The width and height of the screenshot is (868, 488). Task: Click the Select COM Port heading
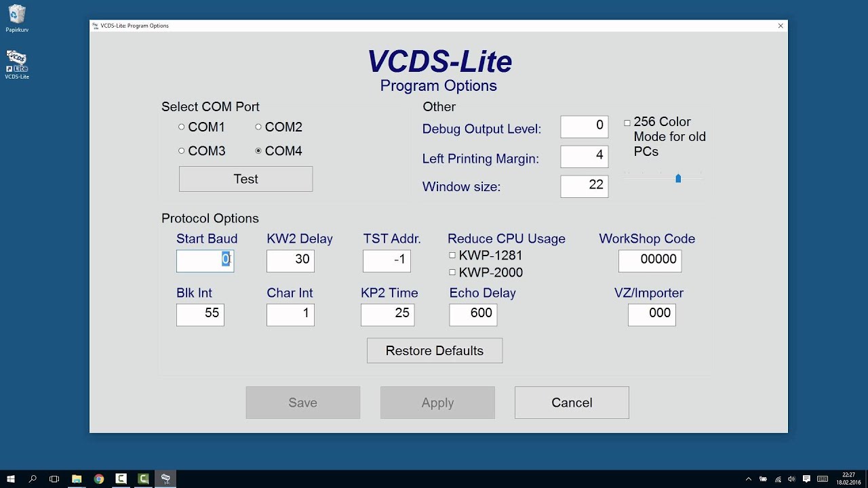pyautogui.click(x=210, y=106)
